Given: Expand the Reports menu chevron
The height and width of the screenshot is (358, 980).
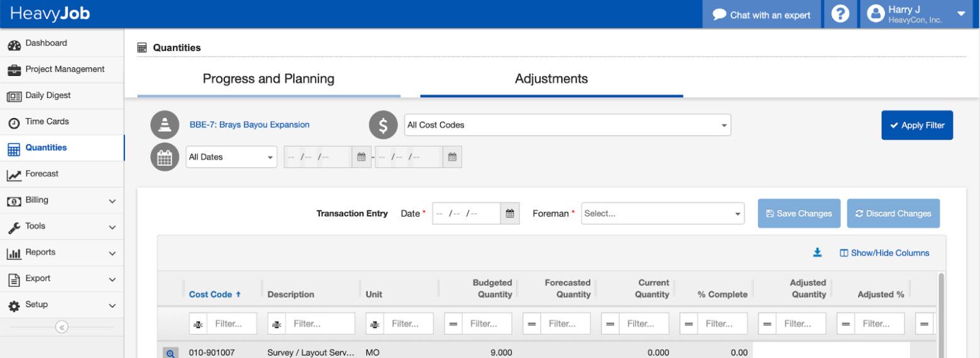Looking at the screenshot, I should 113,253.
